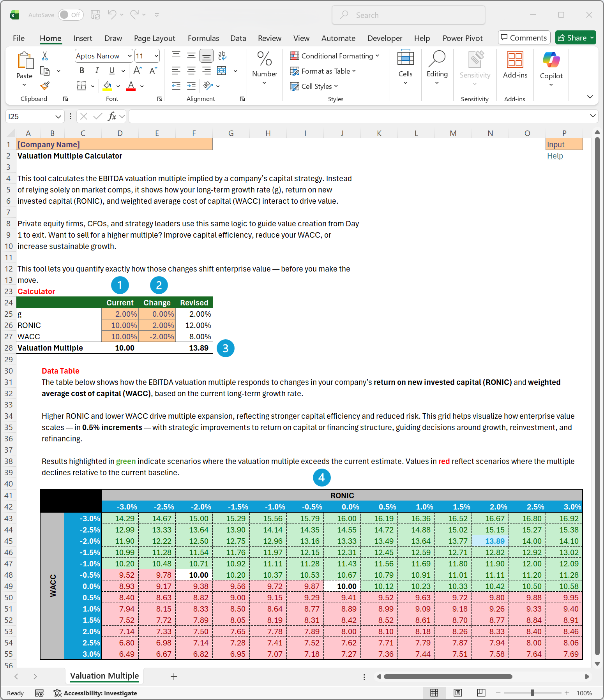Click the Help hyperlink in column P
The width and height of the screenshot is (604, 700).
(x=555, y=156)
